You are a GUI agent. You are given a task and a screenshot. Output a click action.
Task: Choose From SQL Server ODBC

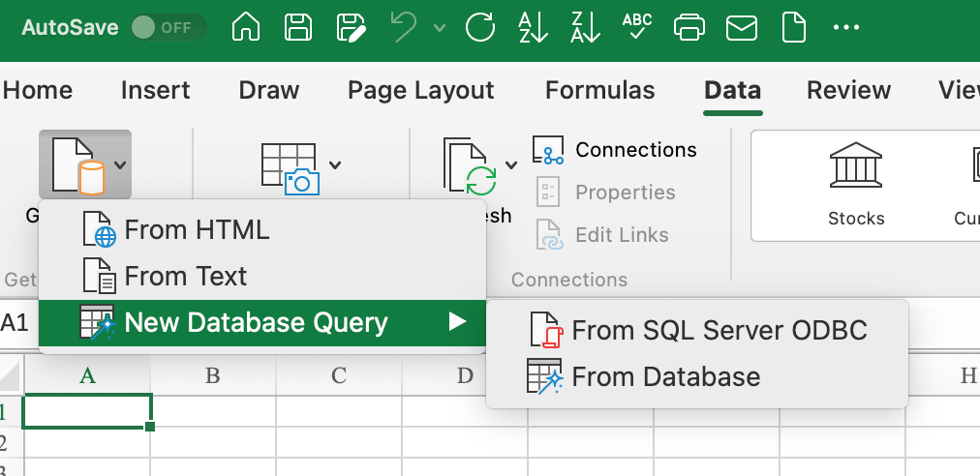pyautogui.click(x=697, y=331)
